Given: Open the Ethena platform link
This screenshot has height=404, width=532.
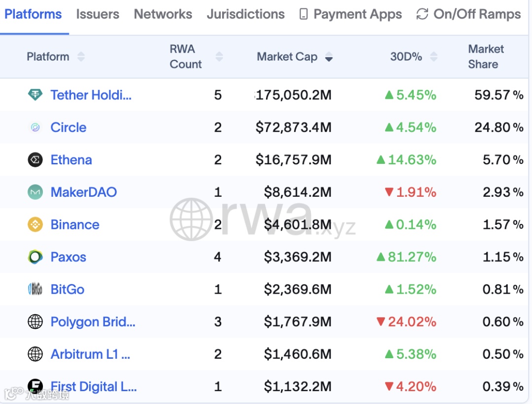Looking at the screenshot, I should tap(71, 159).
